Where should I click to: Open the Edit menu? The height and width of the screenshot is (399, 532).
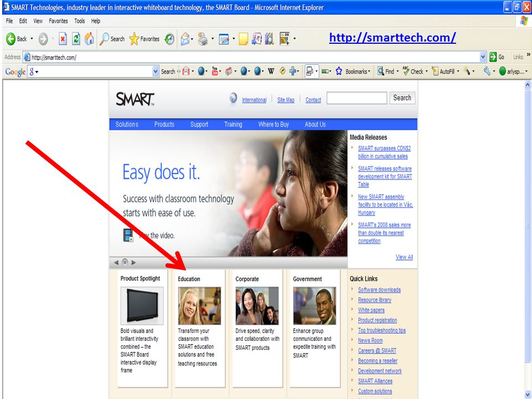pos(23,21)
